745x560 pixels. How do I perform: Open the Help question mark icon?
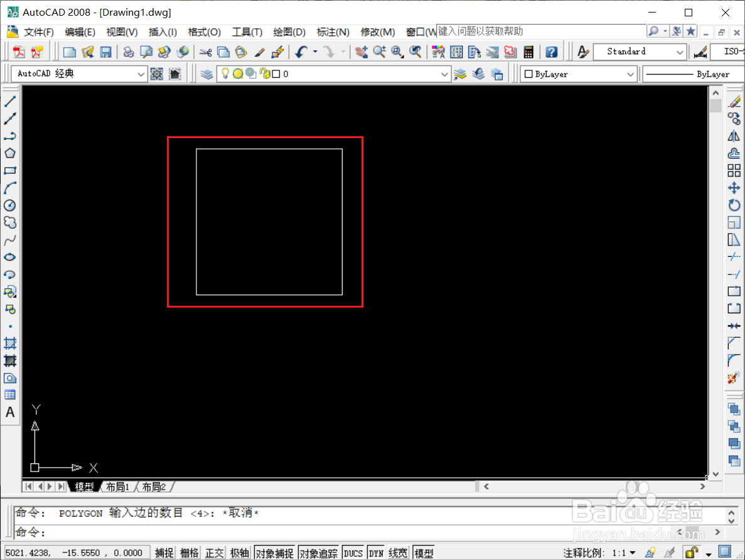551,52
